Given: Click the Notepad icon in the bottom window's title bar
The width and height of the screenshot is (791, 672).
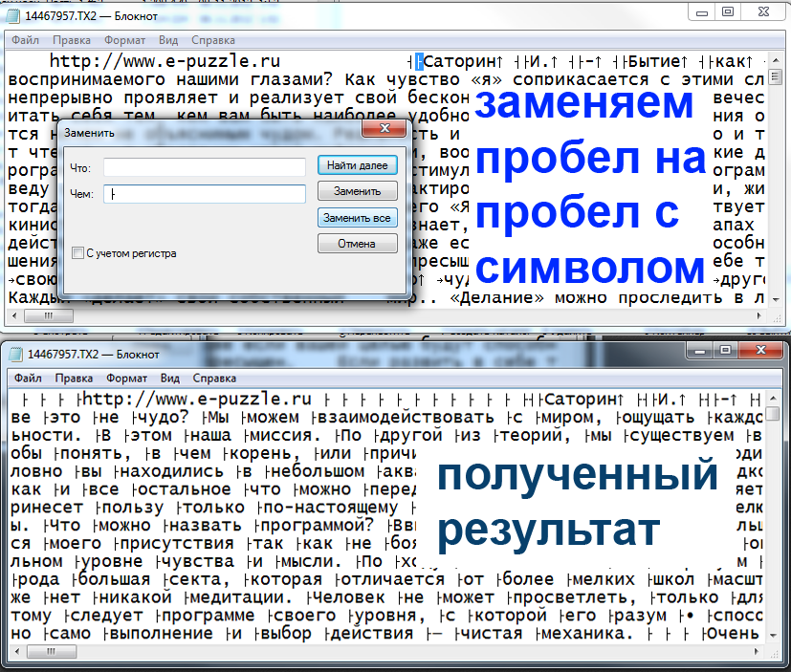Looking at the screenshot, I should click(16, 354).
